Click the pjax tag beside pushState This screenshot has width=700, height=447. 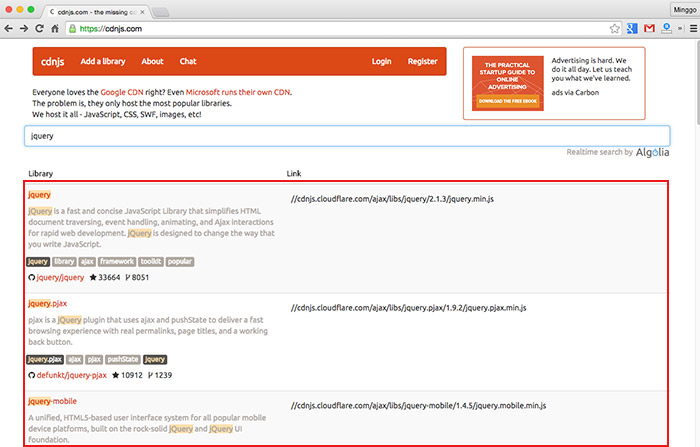[x=94, y=359]
